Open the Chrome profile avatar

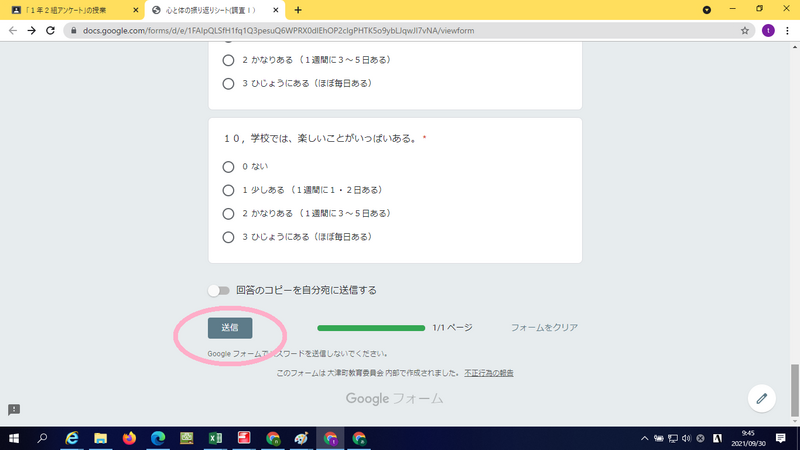[x=768, y=30]
